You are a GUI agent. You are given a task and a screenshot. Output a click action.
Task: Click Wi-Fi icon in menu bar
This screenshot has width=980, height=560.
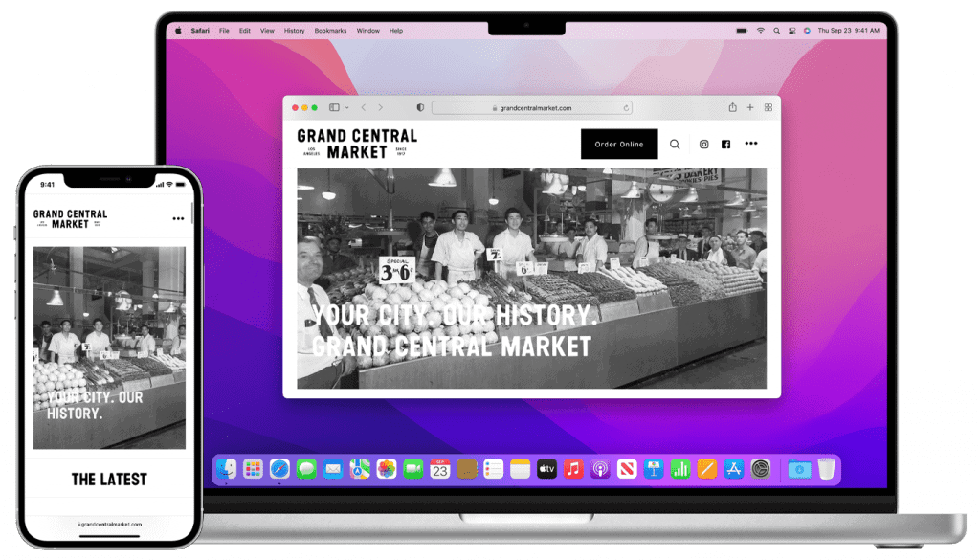[760, 30]
